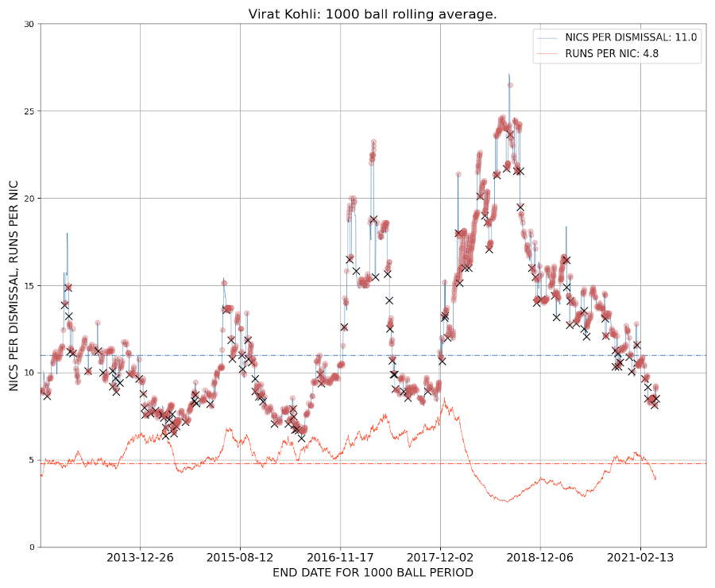The width and height of the screenshot is (715, 588).
Task: Click the "0" y-axis tick label
Action: 32,545
